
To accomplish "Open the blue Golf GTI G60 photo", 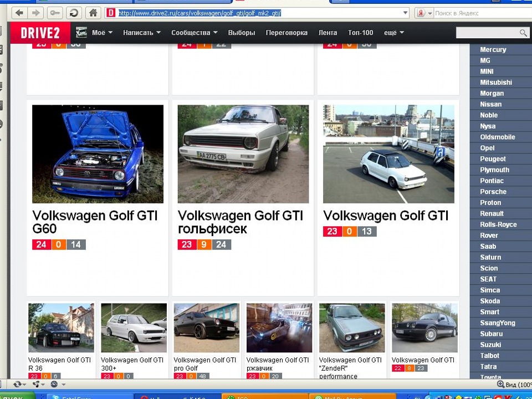I will (x=98, y=154).
